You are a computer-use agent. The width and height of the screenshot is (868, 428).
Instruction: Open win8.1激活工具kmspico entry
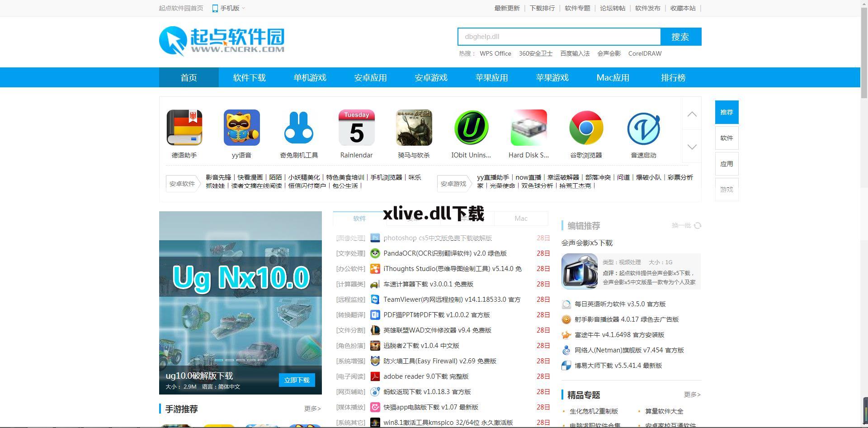coord(448,423)
